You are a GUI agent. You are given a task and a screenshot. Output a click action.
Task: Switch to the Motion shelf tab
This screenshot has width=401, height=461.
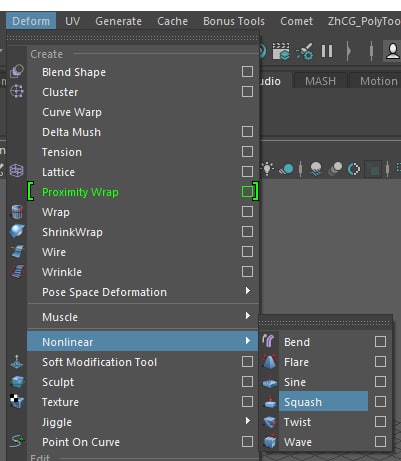(378, 81)
